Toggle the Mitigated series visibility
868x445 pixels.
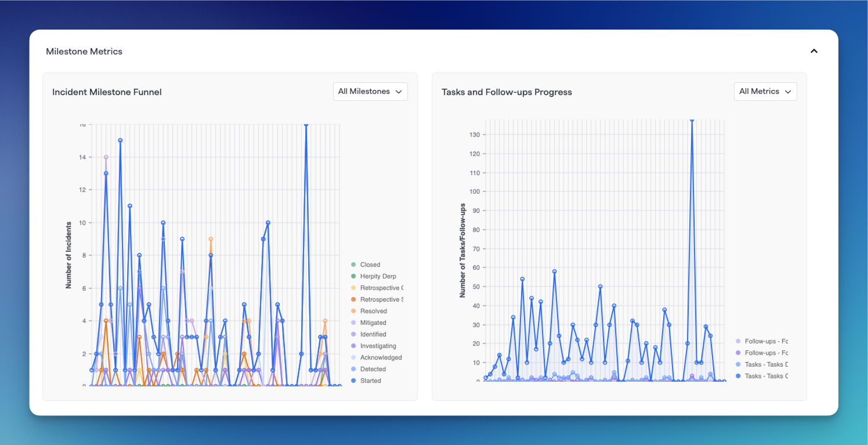click(x=371, y=323)
